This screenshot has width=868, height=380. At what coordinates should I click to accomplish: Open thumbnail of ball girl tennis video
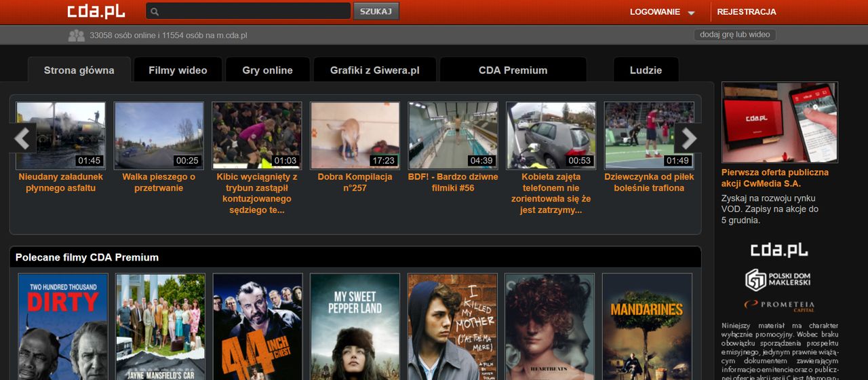650,136
